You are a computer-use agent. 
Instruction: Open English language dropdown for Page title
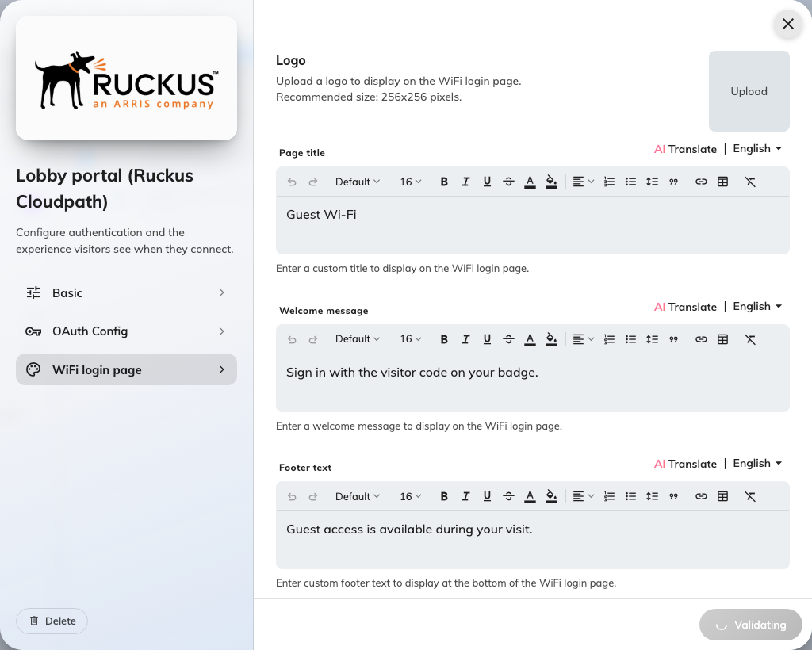coord(757,148)
